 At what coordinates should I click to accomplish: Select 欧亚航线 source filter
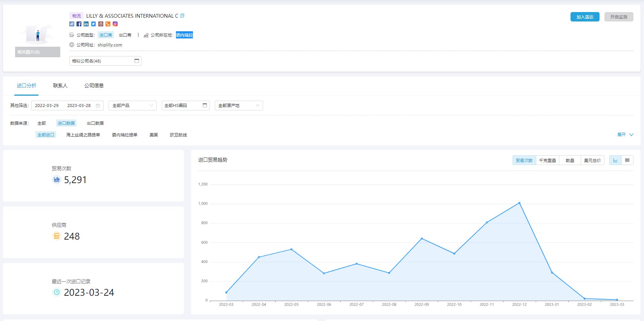click(179, 135)
